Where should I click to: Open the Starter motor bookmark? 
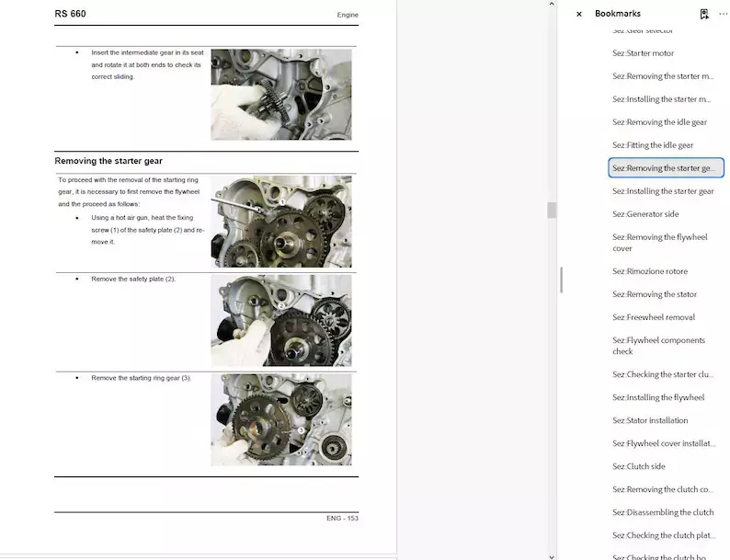click(643, 53)
